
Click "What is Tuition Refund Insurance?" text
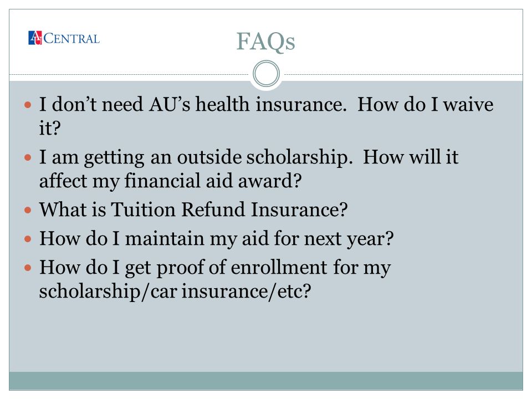point(193,209)
